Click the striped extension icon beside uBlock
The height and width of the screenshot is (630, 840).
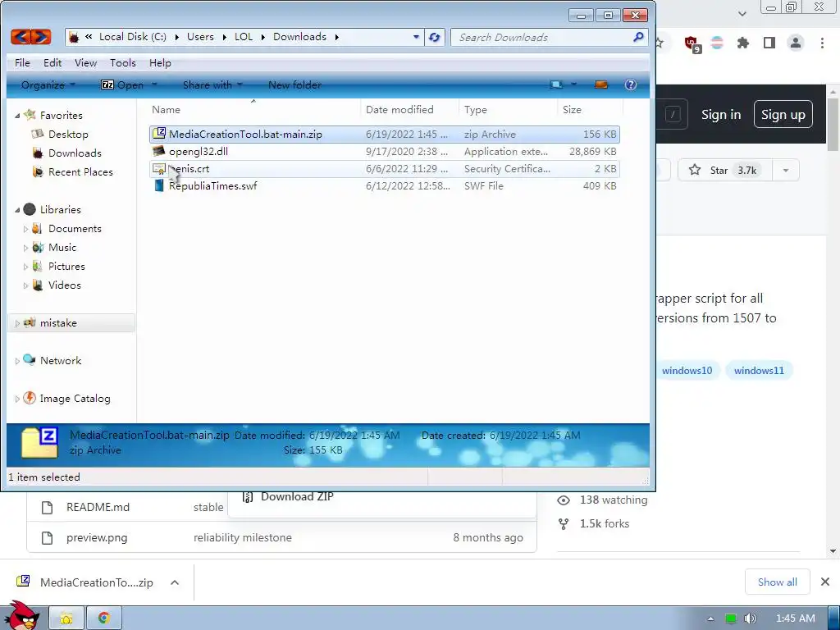tap(717, 43)
